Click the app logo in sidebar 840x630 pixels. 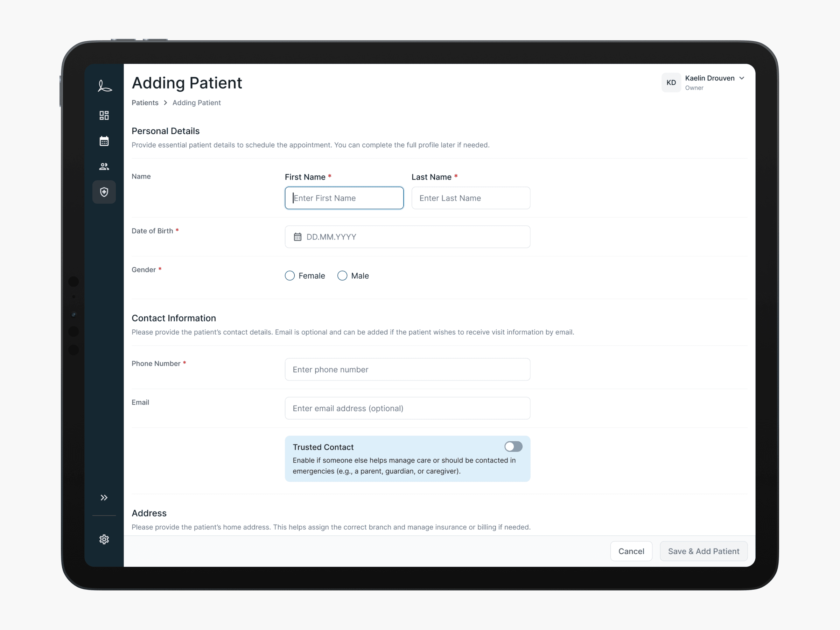[104, 85]
